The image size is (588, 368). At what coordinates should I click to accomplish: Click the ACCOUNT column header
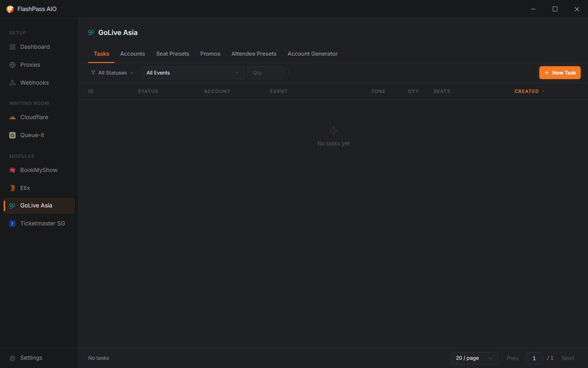click(217, 92)
